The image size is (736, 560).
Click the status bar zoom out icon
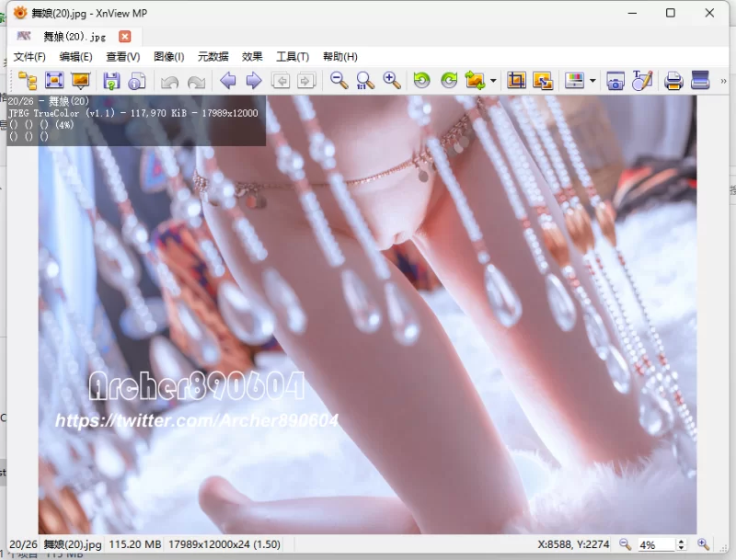(x=625, y=544)
